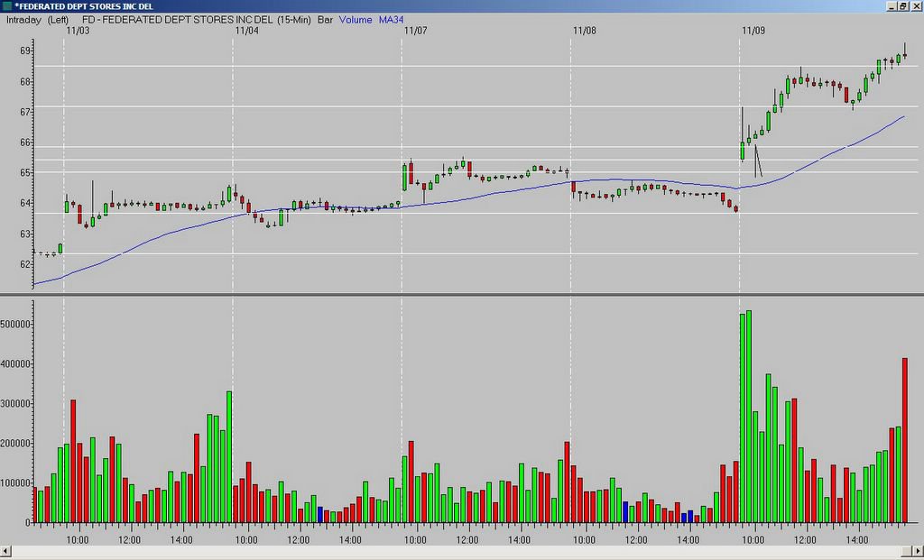Click the scrollbar right arrow
This screenshot has width=924, height=560.
[x=919, y=551]
